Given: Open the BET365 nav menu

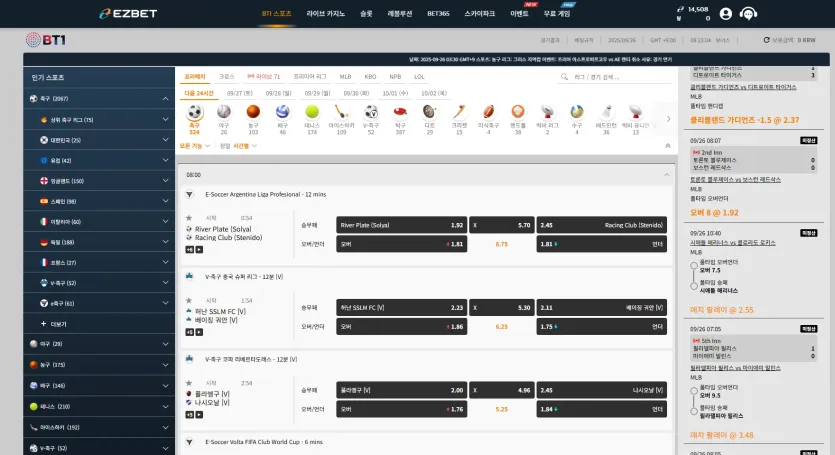Looking at the screenshot, I should point(438,14).
